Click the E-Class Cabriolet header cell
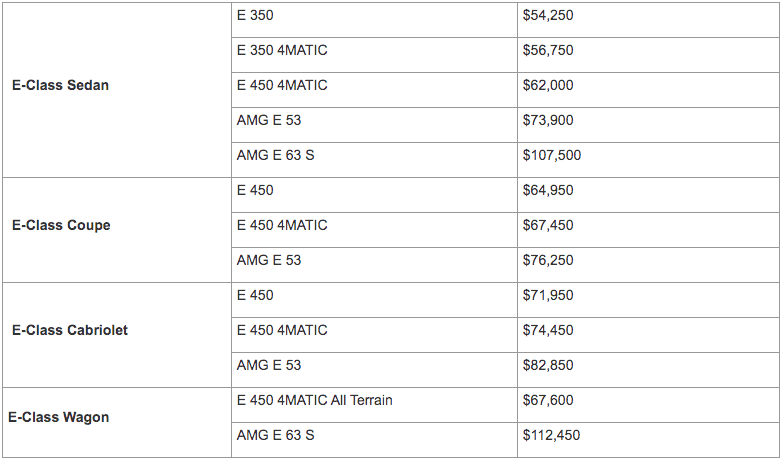Image resolution: width=783 pixels, height=460 pixels. (117, 335)
